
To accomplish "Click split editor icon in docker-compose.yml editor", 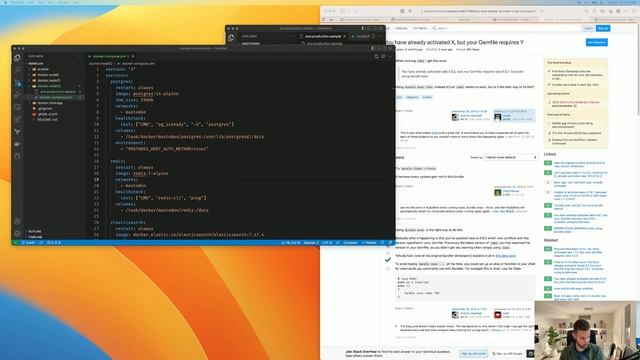I will 383,56.
